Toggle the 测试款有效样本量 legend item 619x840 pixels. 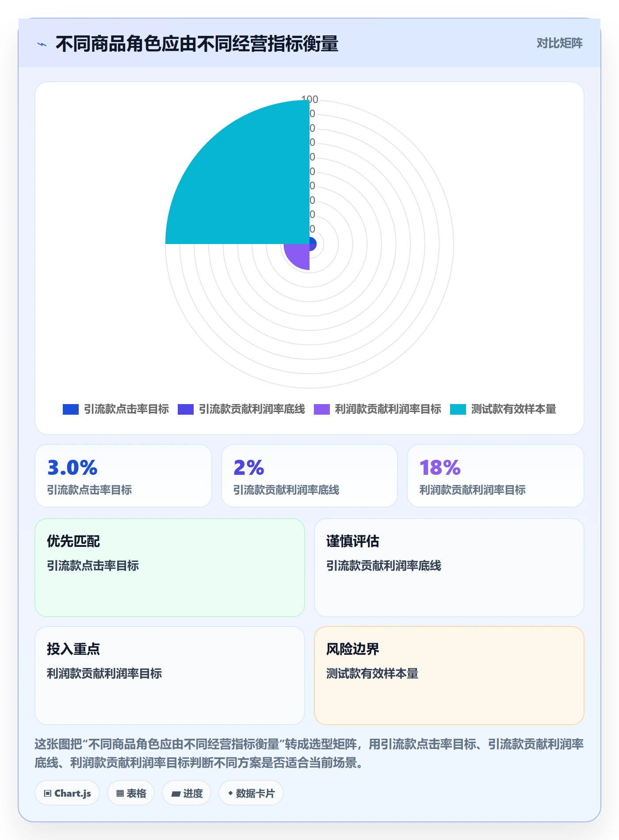(x=503, y=409)
